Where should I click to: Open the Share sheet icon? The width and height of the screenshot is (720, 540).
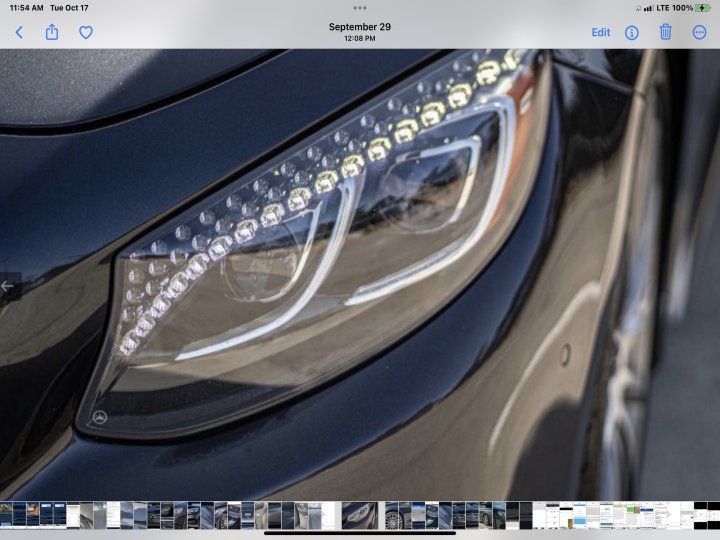(52, 32)
